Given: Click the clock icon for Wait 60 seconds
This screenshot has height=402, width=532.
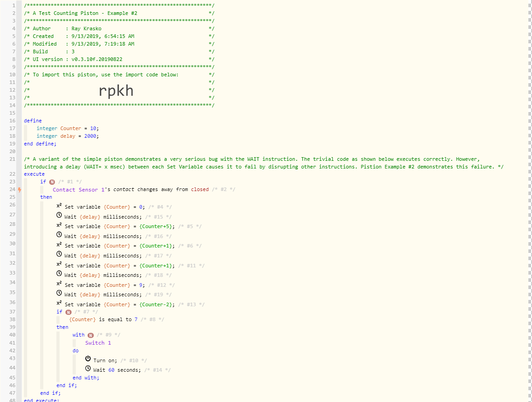Looking at the screenshot, I should click(88, 368).
